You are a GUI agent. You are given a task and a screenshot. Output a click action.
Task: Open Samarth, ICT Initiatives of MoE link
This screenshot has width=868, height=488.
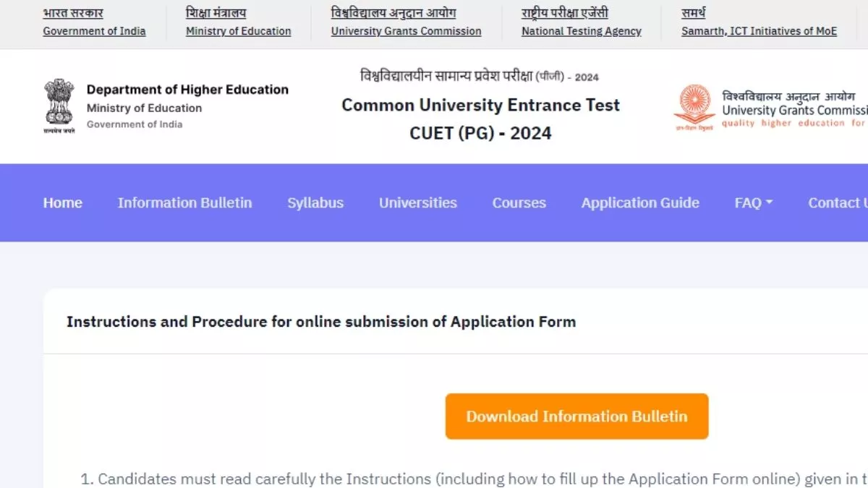pos(759,31)
